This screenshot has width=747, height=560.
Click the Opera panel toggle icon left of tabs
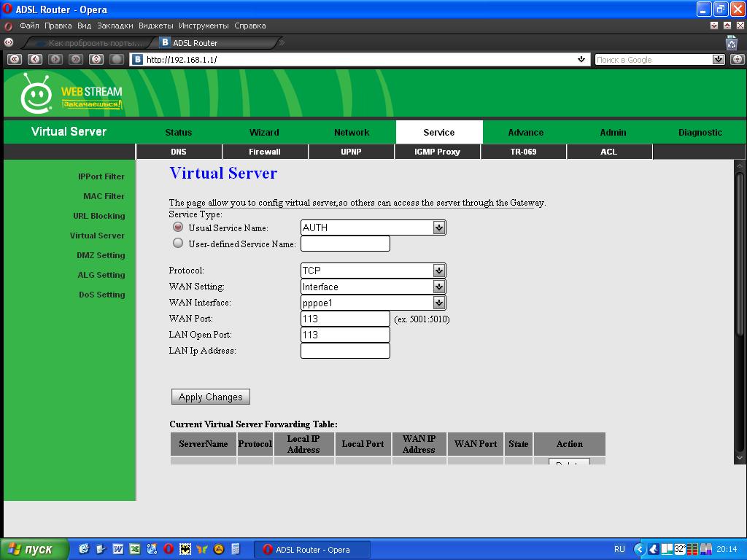click(x=9, y=42)
